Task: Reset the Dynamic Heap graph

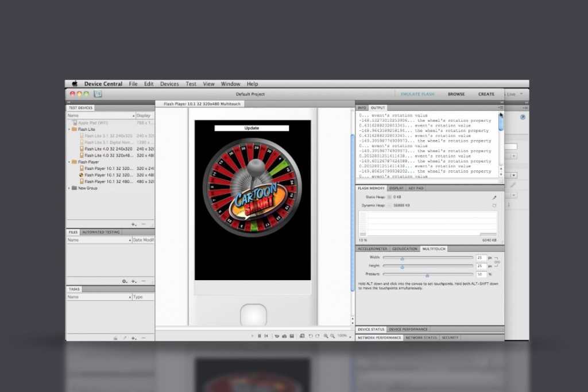Action: point(494,205)
